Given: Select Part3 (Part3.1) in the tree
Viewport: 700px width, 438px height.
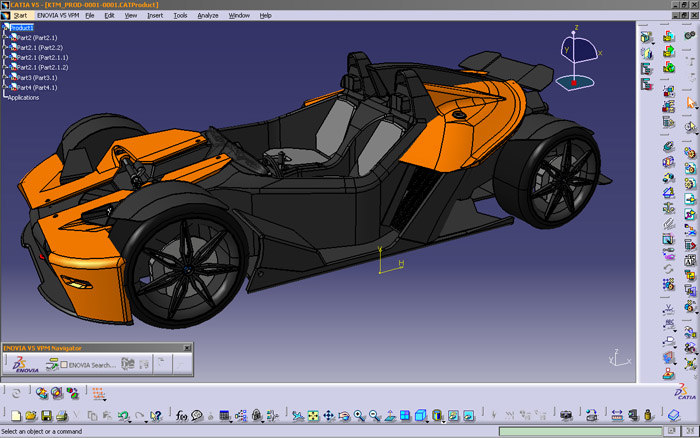Looking at the screenshot, I should pos(37,77).
